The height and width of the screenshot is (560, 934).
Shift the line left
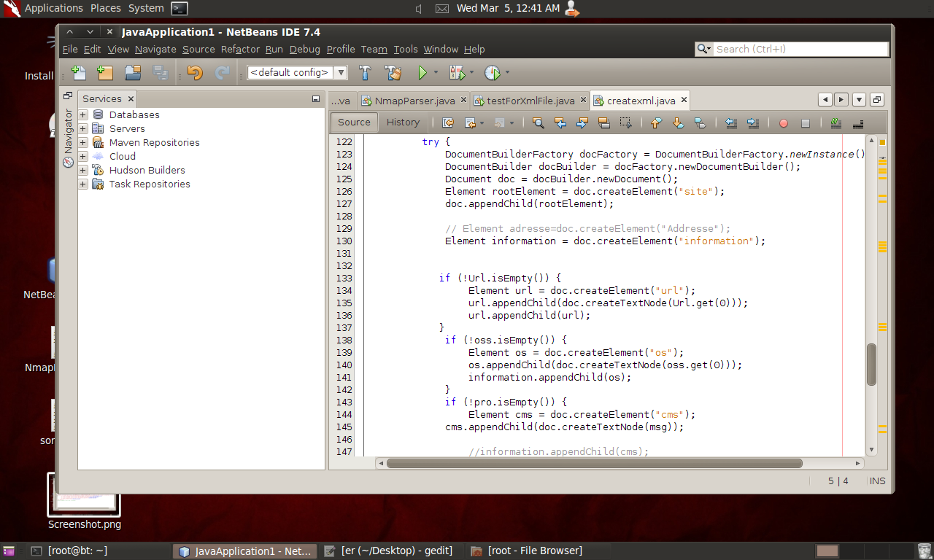731,122
